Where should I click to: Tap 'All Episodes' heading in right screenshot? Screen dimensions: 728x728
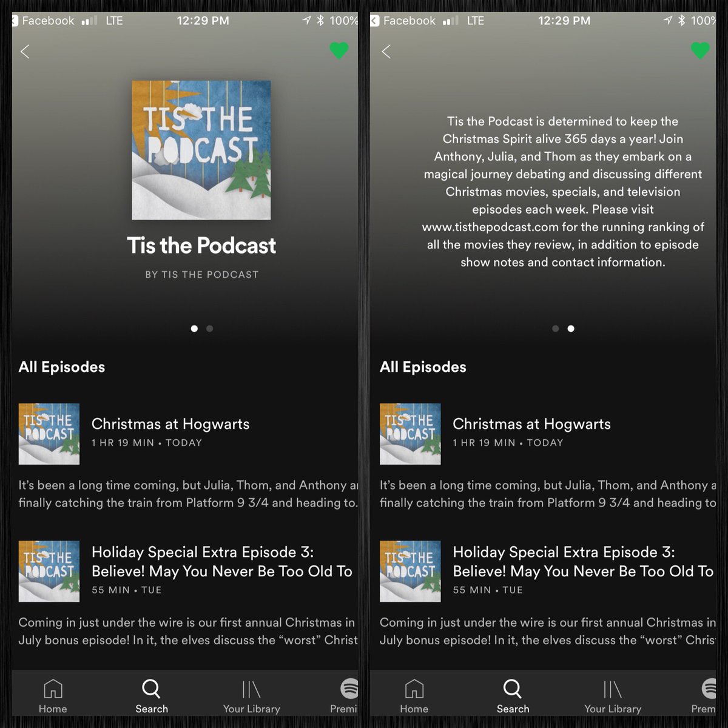tap(423, 367)
